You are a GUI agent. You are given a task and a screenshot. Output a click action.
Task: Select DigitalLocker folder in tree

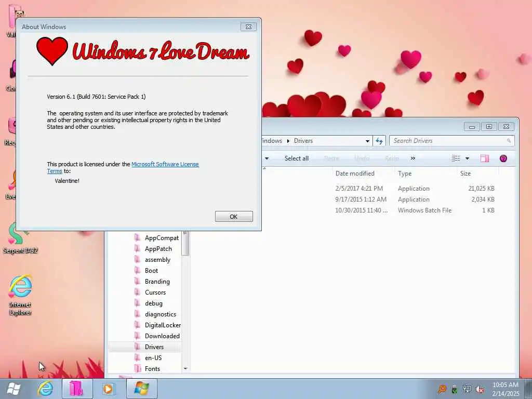(x=163, y=325)
